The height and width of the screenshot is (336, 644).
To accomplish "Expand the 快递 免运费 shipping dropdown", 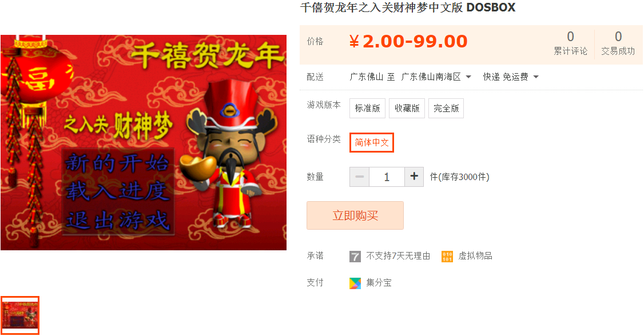I will click(511, 77).
